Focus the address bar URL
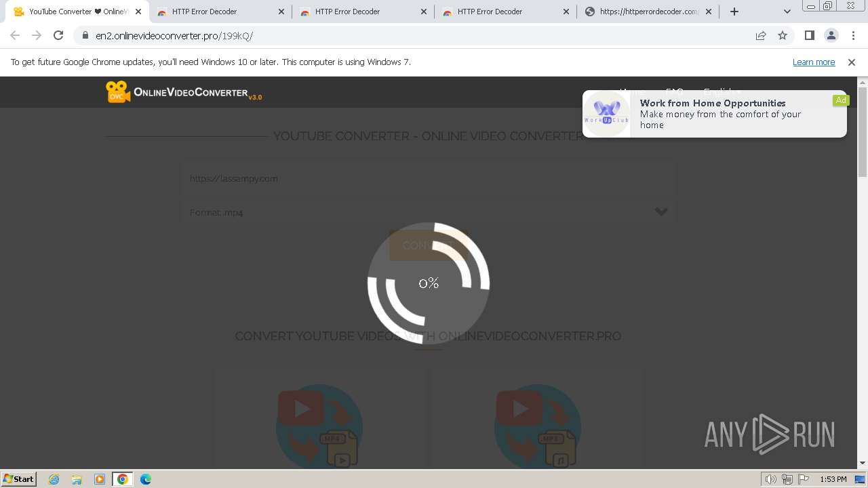This screenshot has width=868, height=488. coord(174,35)
